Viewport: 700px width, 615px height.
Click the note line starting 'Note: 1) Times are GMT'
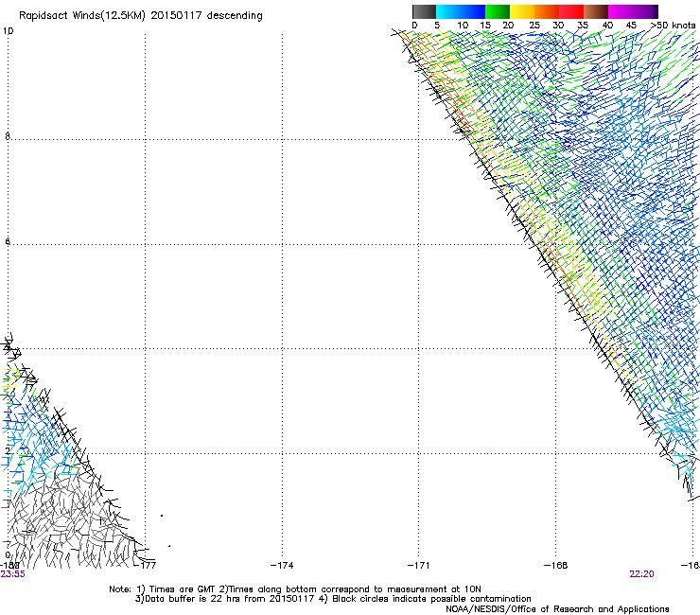coord(294,589)
